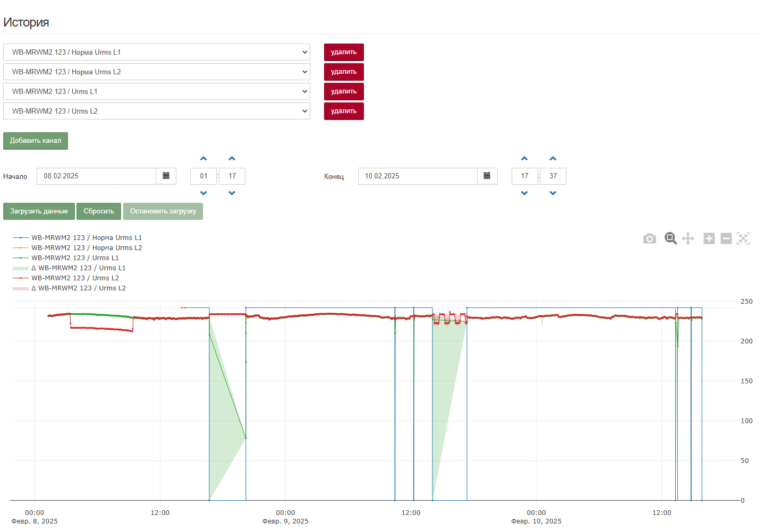
Task: Autoscale the chart axes icon
Action: pyautogui.click(x=743, y=238)
